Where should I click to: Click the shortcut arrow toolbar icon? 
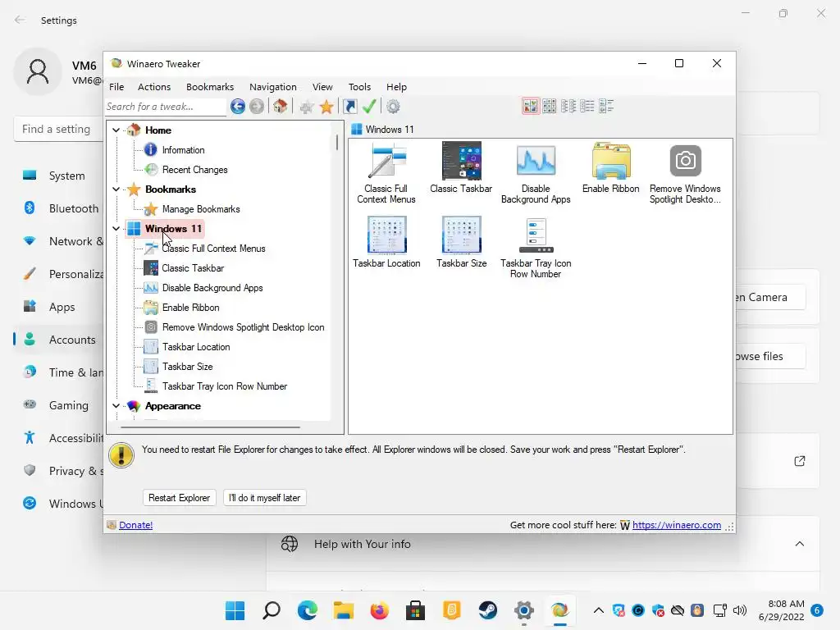349,107
